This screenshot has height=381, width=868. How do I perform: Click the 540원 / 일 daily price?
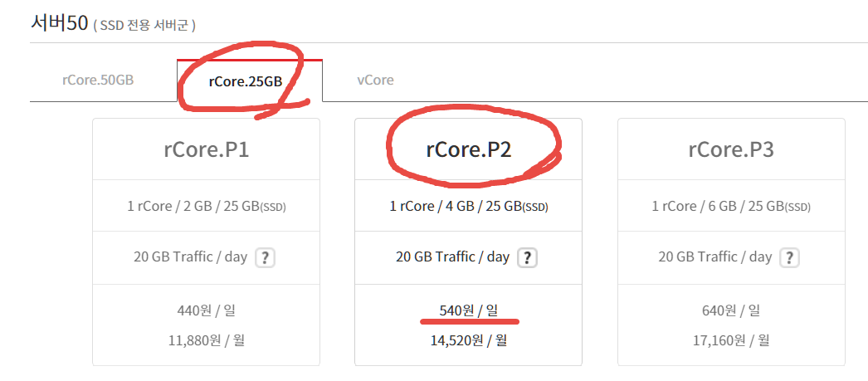point(468,310)
